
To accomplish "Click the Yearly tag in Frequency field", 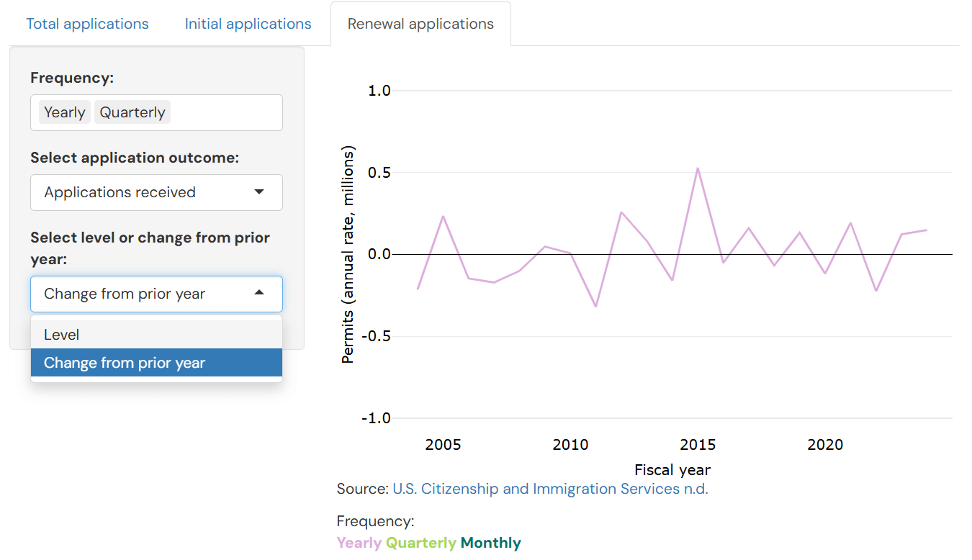I will 65,112.
